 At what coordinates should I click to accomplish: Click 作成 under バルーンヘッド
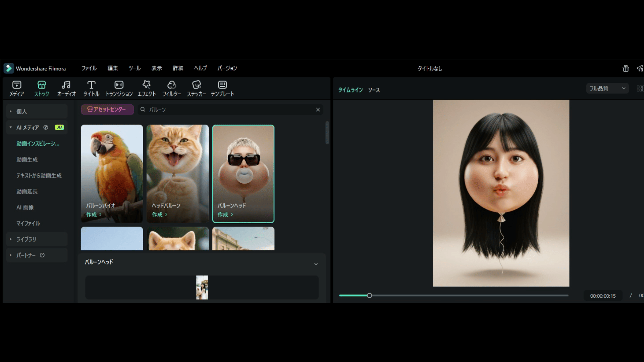(225, 215)
